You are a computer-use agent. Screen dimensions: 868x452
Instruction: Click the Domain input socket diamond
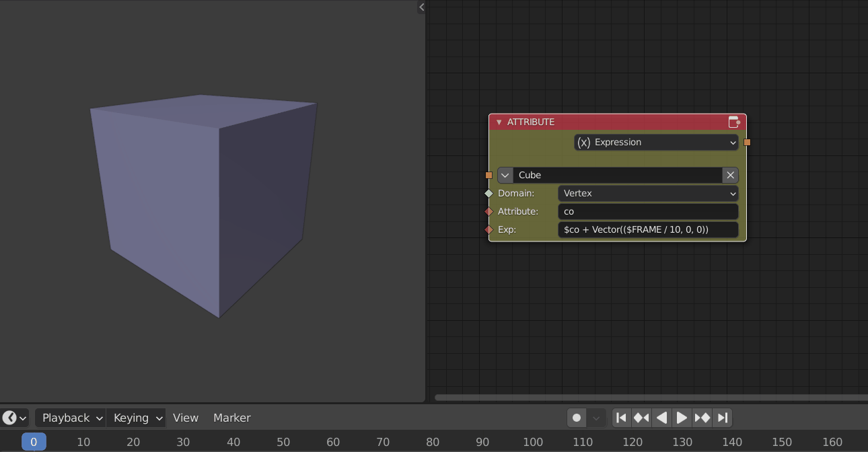pos(489,193)
